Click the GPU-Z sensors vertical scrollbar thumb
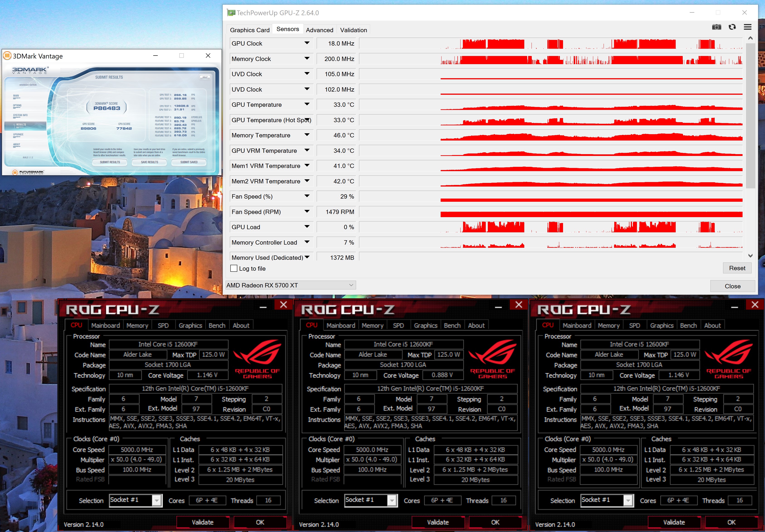Screen dimensions: 765x532 [750, 116]
